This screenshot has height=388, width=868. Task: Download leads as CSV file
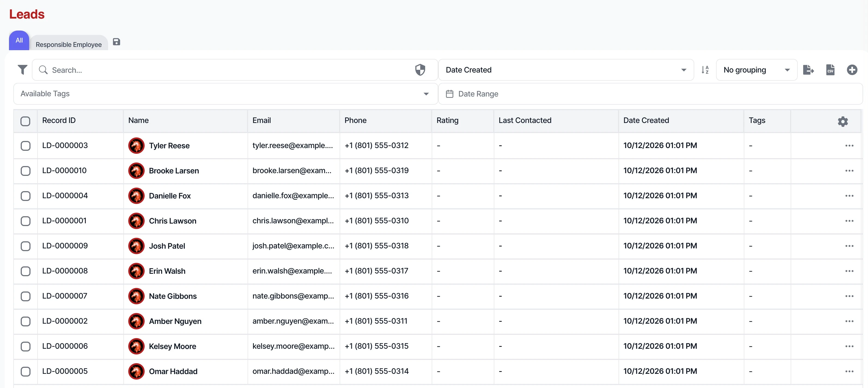pyautogui.click(x=830, y=70)
